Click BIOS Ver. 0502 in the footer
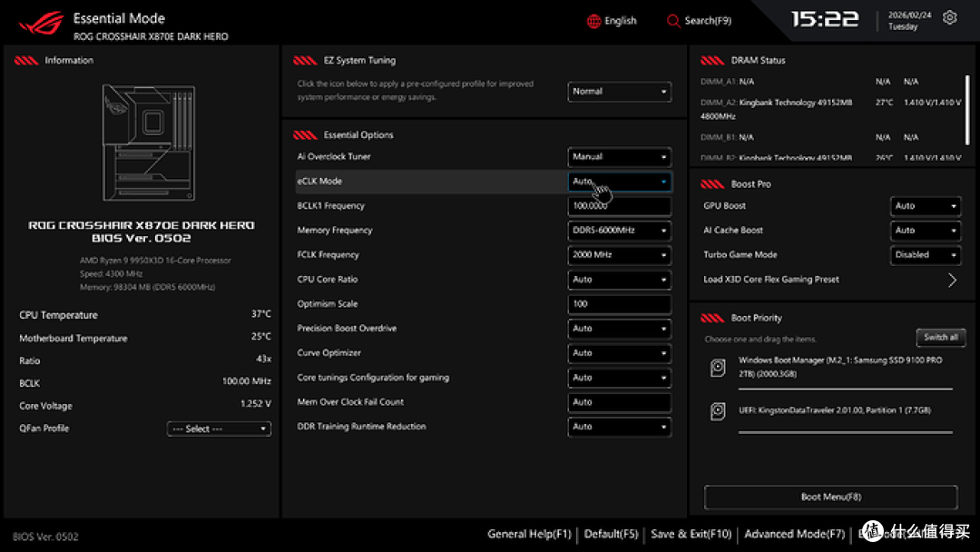 coord(45,537)
